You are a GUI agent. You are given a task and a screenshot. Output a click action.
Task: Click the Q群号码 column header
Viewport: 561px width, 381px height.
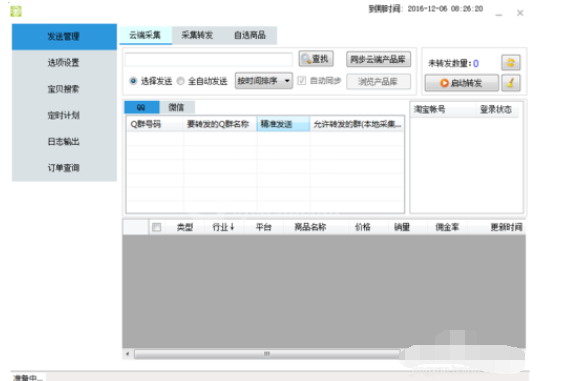pyautogui.click(x=155, y=124)
